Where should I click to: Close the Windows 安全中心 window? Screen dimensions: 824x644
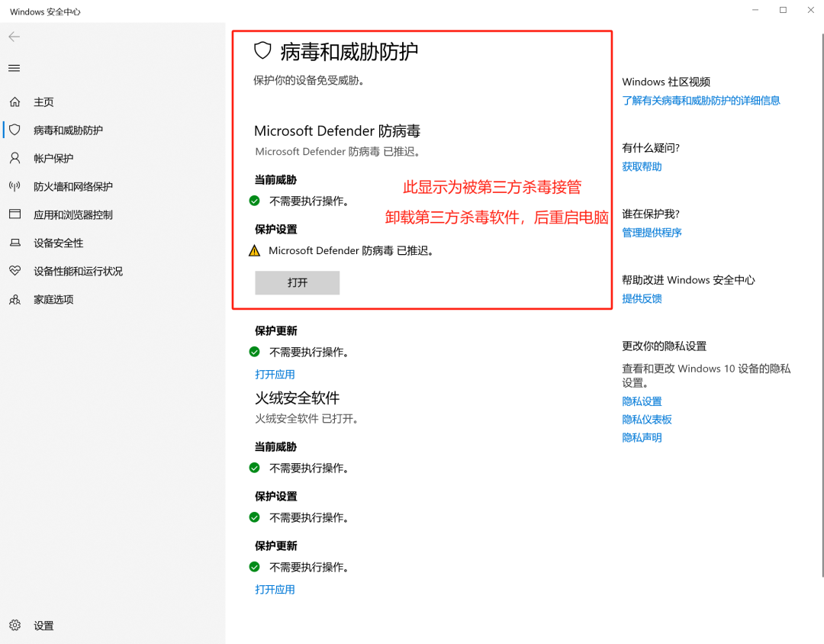point(811,10)
